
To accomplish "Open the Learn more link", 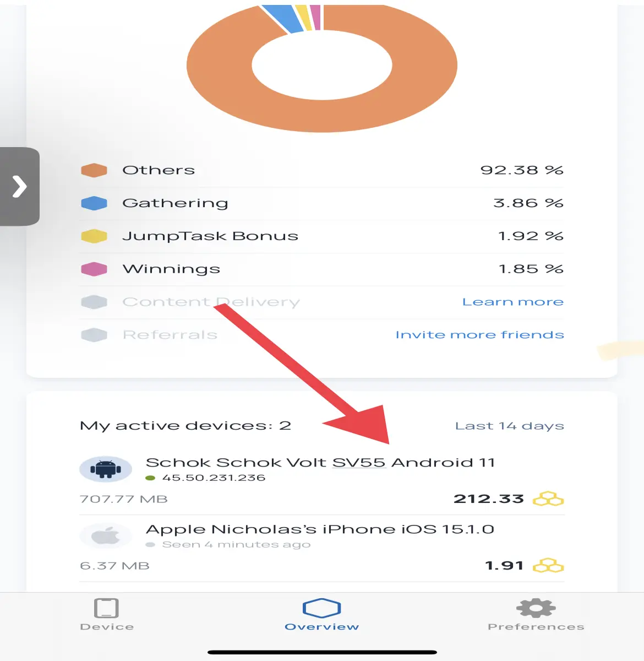I will (512, 302).
